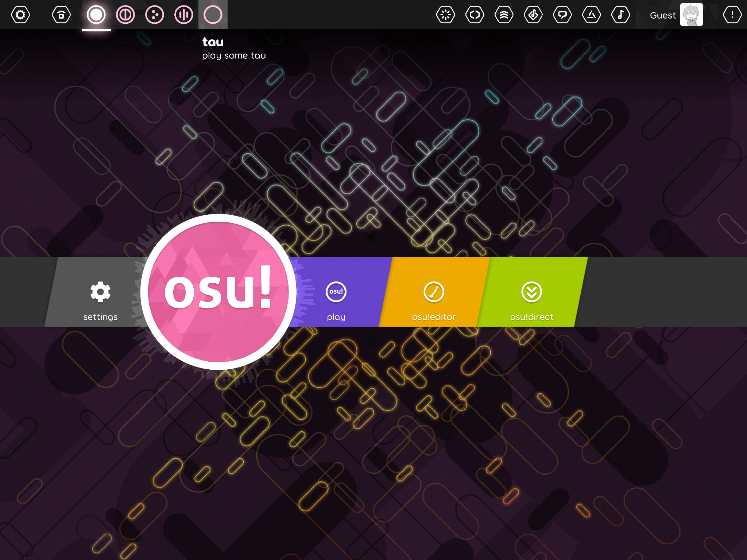Switch to the catch ruleset icon

pos(155,15)
